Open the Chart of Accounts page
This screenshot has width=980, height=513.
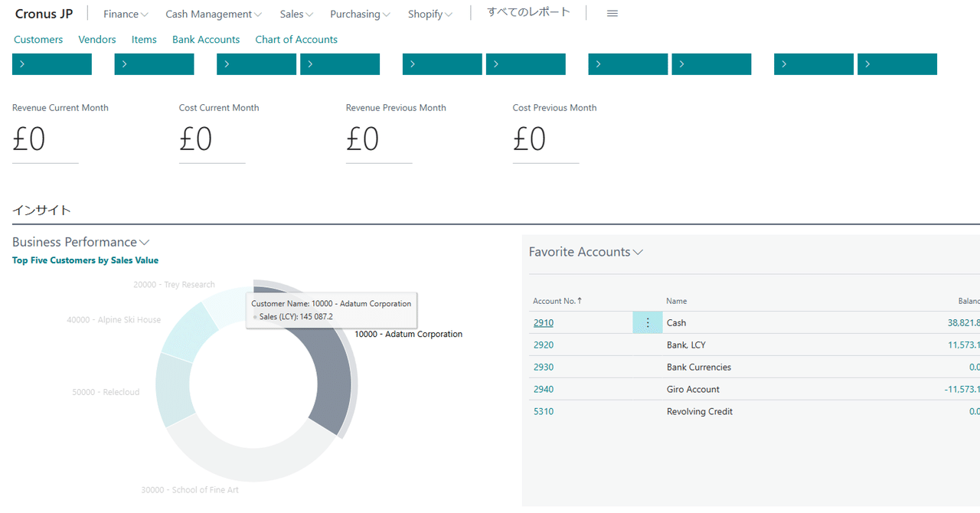(296, 39)
